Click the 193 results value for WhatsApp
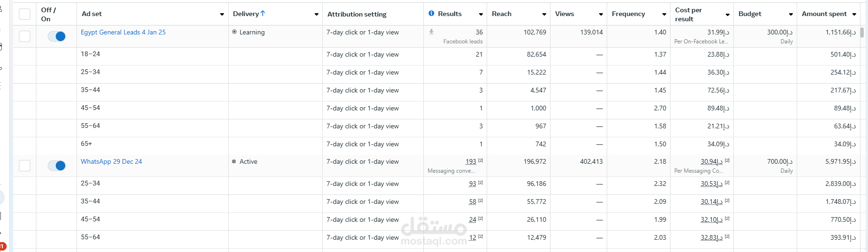Viewport: 868px width, 252px height. click(471, 161)
